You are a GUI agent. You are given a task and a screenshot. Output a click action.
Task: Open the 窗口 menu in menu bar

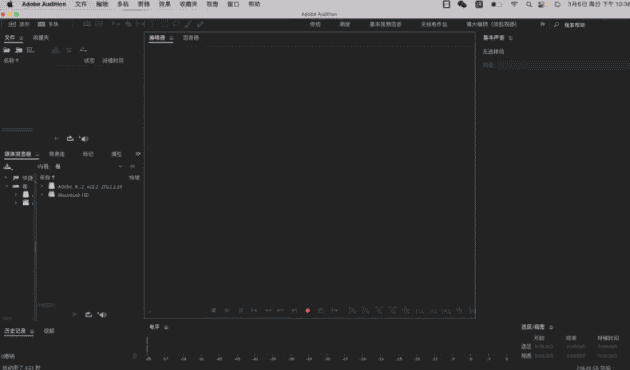233,4
